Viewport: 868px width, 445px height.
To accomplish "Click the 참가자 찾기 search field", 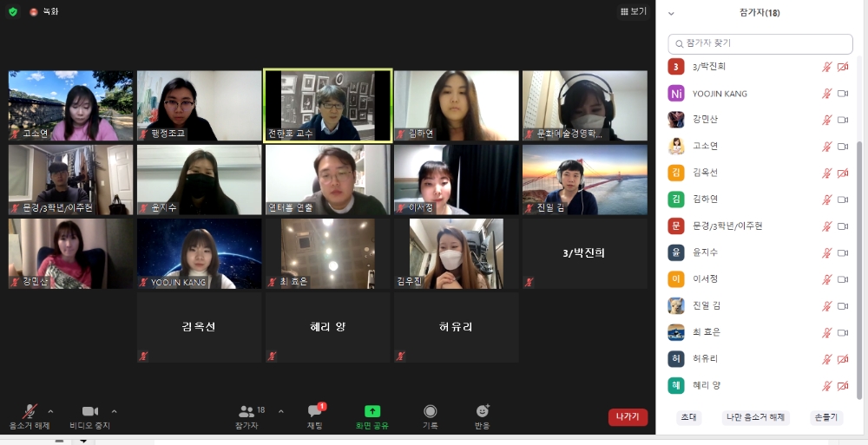I will point(760,43).
